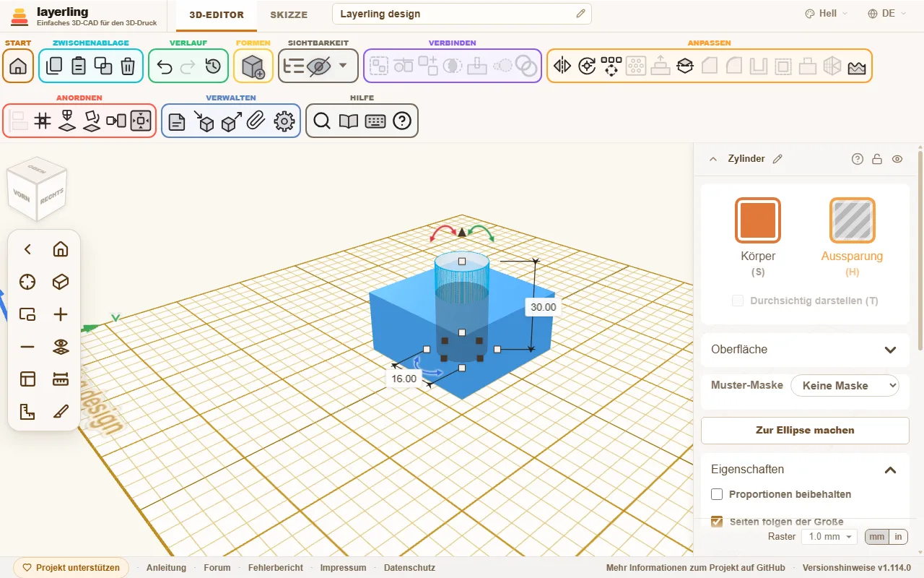
Task: Open the DE language menu
Action: (882, 14)
